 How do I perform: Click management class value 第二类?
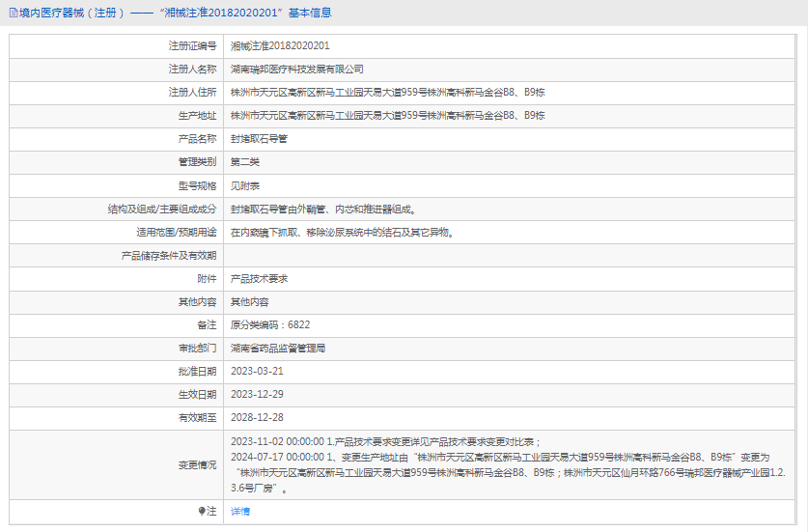coord(245,162)
